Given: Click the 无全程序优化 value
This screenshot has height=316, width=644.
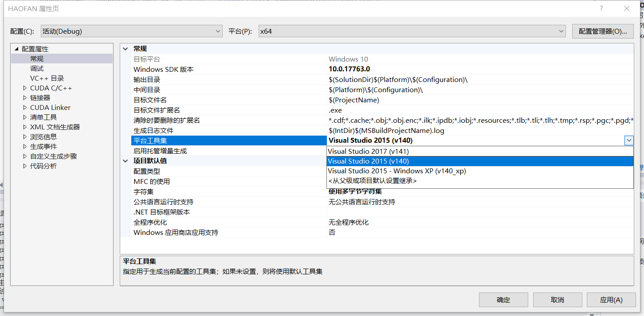Looking at the screenshot, I should [x=349, y=222].
